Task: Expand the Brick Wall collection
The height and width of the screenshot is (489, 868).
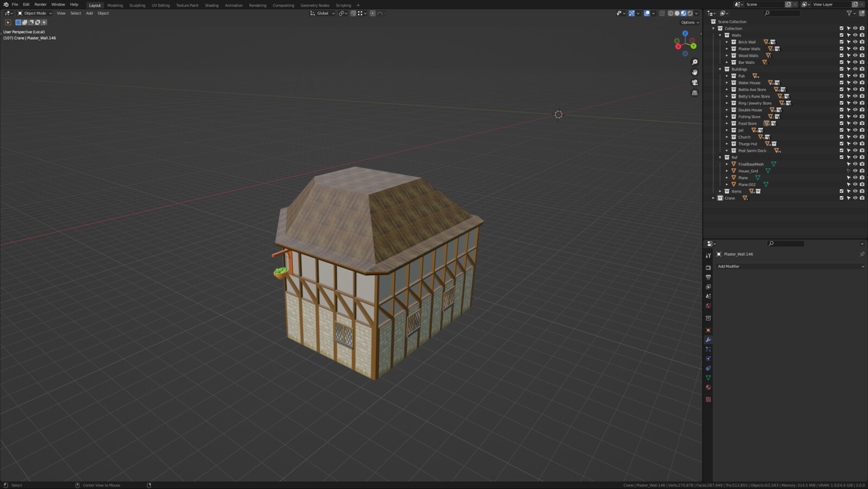Action: point(727,42)
